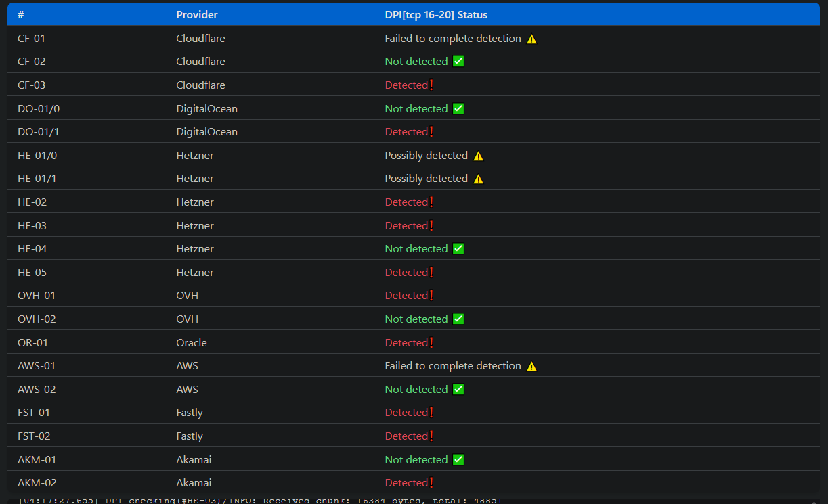Click 'Akamai' provider in the AKM-02 row
Viewport: 828px width, 504px height.
coord(194,483)
